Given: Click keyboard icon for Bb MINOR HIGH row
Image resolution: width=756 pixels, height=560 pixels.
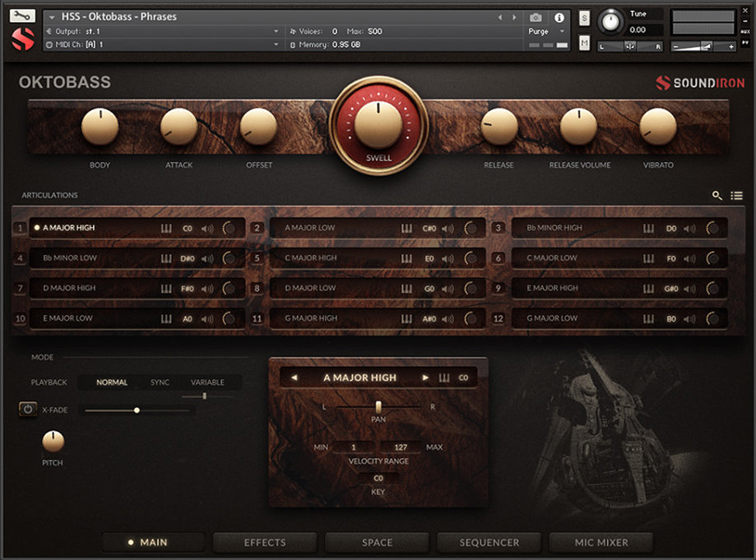Looking at the screenshot, I should click(648, 228).
